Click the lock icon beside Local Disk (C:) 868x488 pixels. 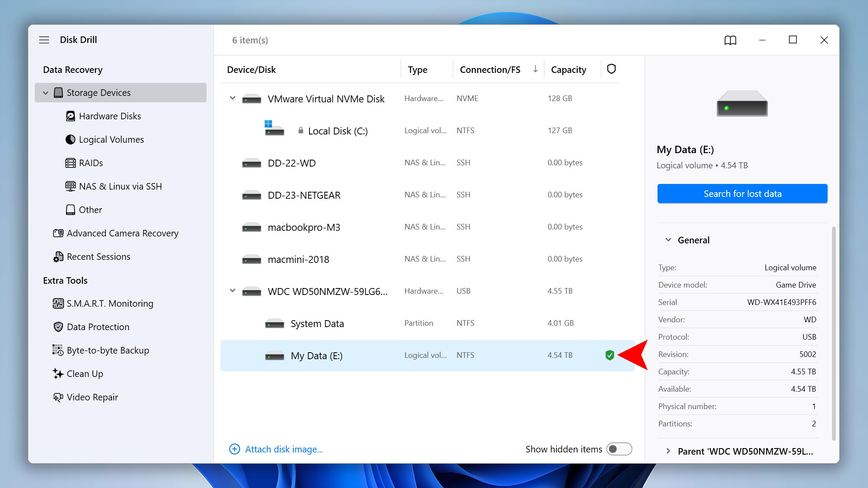(301, 131)
